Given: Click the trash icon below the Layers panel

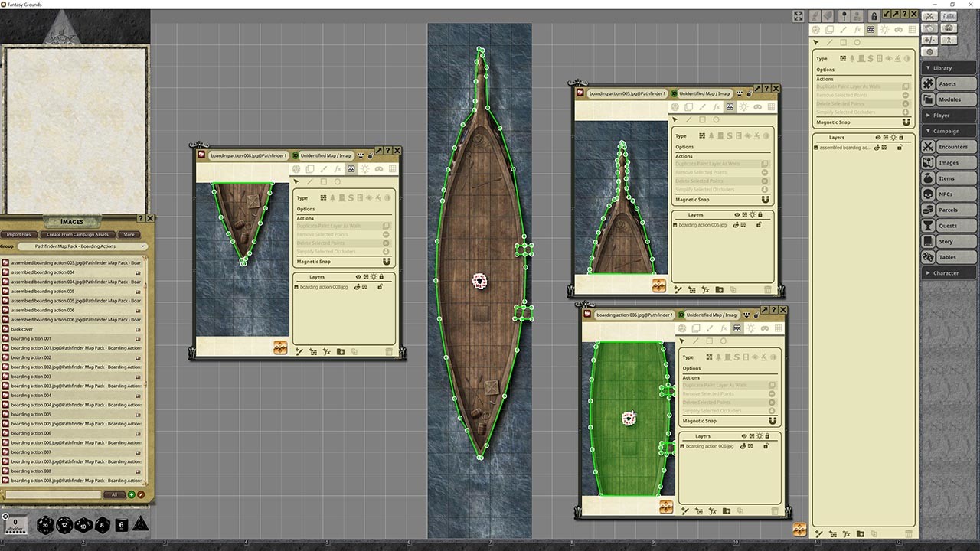Looking at the screenshot, I should (x=388, y=350).
